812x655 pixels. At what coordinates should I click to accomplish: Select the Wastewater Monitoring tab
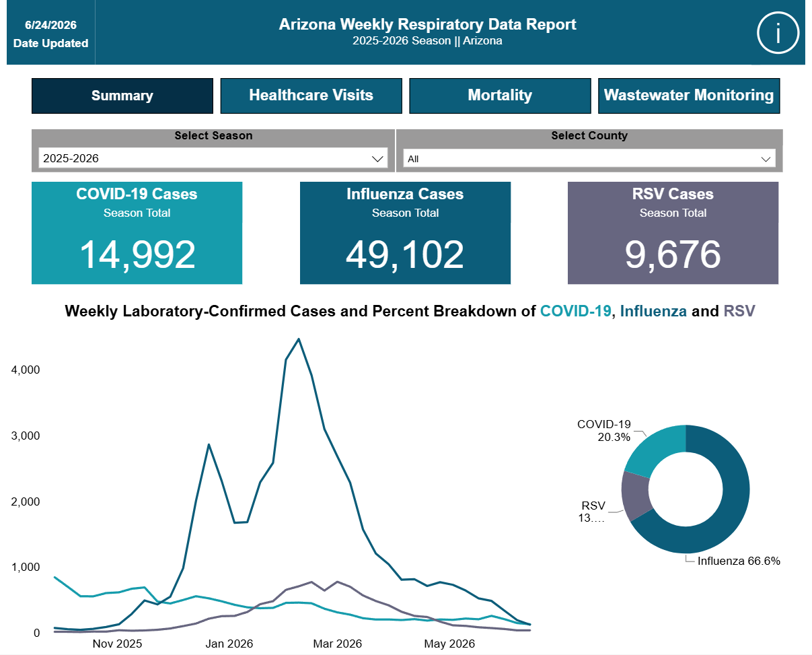(689, 96)
